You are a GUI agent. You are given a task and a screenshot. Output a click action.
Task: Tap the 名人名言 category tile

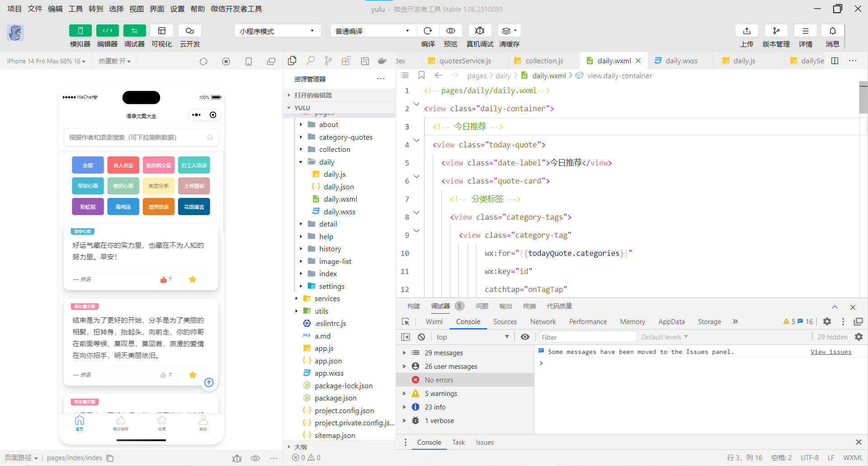[123, 165]
